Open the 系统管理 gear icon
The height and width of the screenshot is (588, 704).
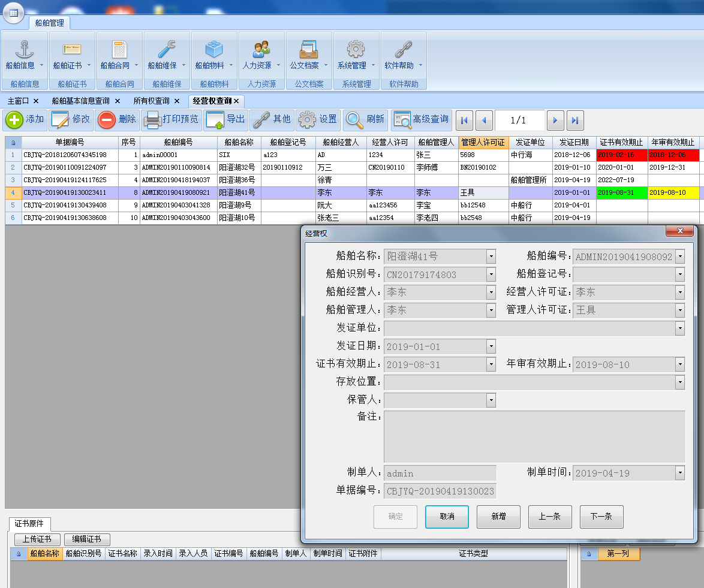356,49
